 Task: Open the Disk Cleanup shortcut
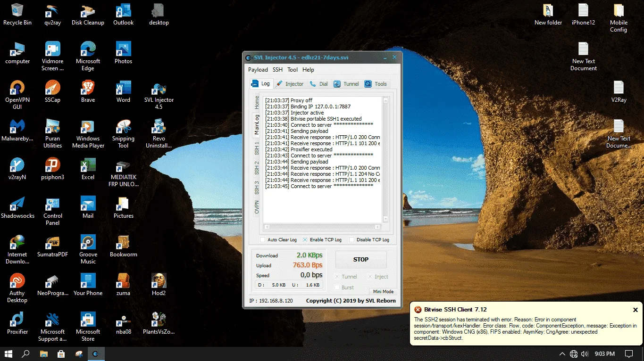(x=88, y=15)
